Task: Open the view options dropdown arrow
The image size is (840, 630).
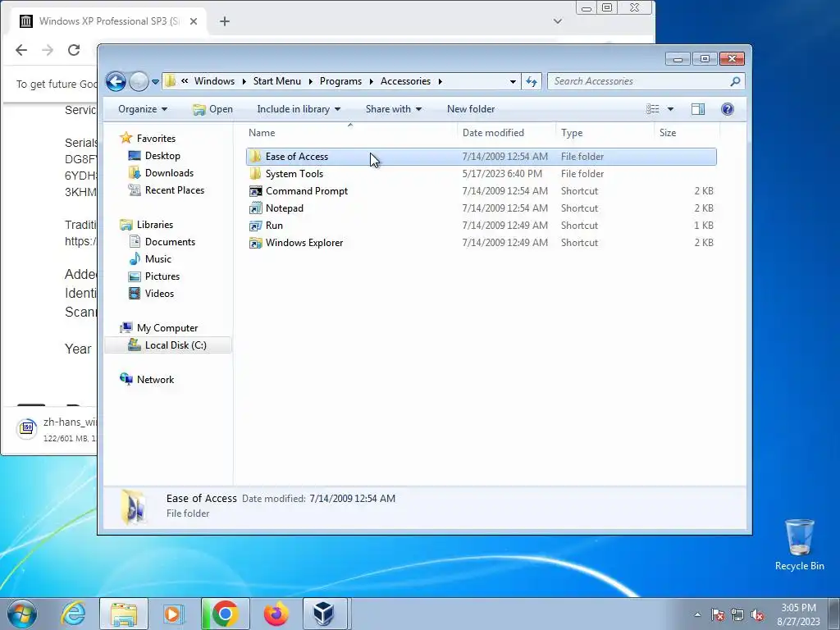Action: click(x=670, y=109)
